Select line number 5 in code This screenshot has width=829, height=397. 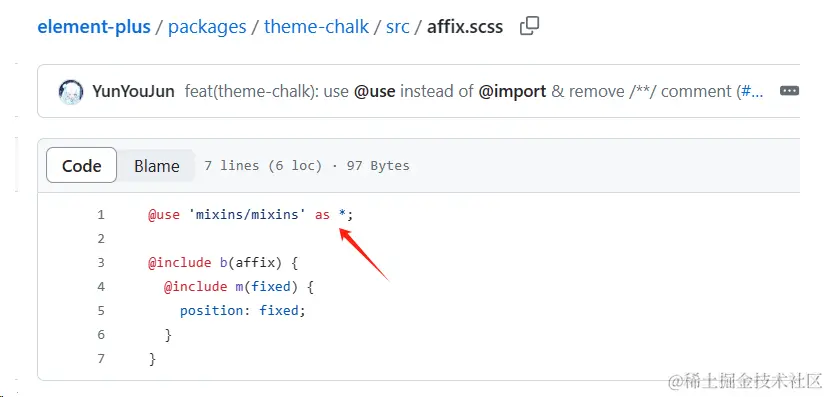pyautogui.click(x=100, y=310)
